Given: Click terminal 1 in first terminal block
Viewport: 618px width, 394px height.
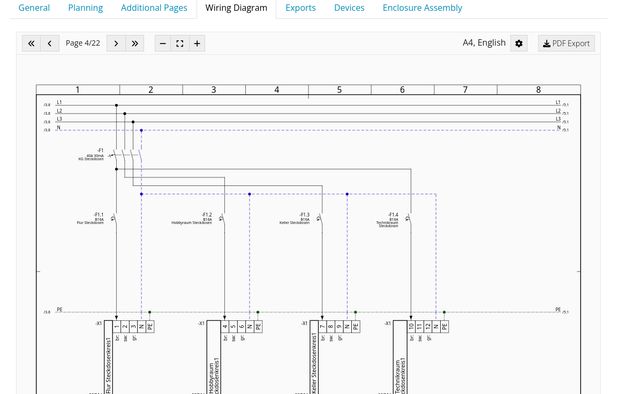Looking at the screenshot, I should tap(117, 326).
